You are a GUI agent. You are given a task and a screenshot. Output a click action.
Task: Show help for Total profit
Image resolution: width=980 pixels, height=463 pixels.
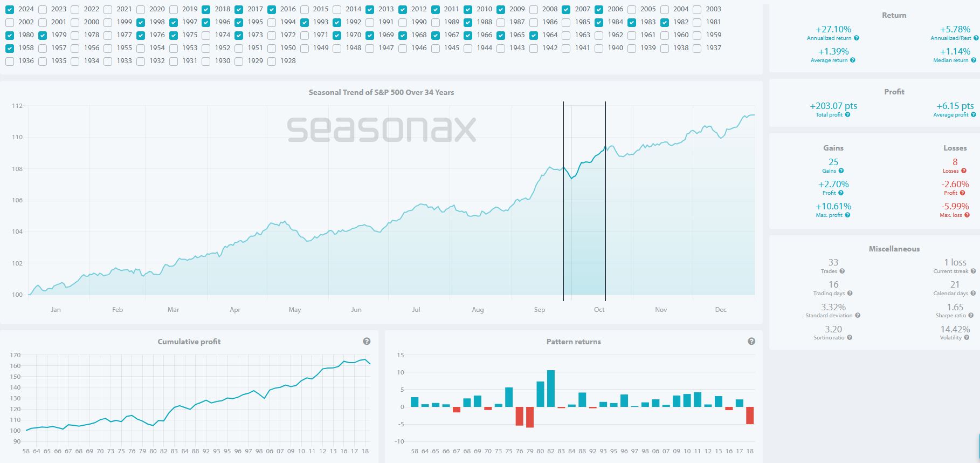click(848, 115)
